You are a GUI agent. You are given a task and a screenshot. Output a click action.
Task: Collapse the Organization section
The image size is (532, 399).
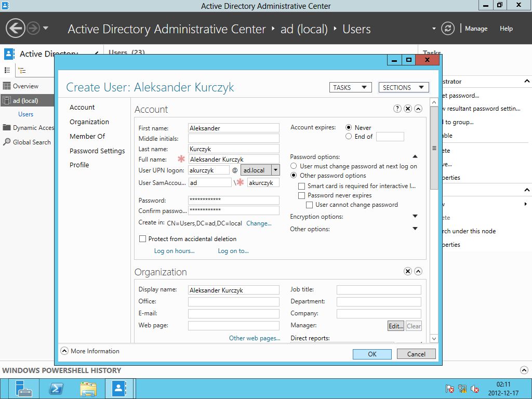pyautogui.click(x=418, y=271)
